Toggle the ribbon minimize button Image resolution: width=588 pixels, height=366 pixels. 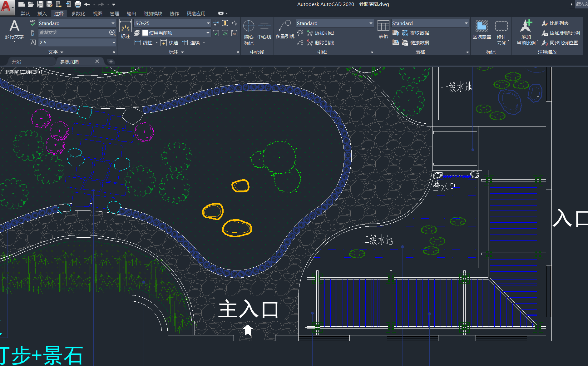tap(221, 13)
